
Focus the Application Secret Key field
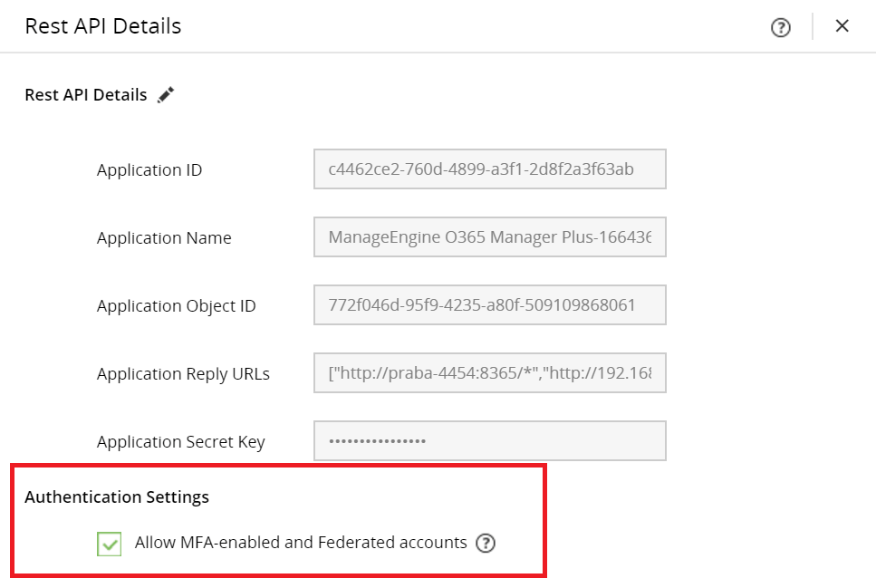(x=489, y=441)
